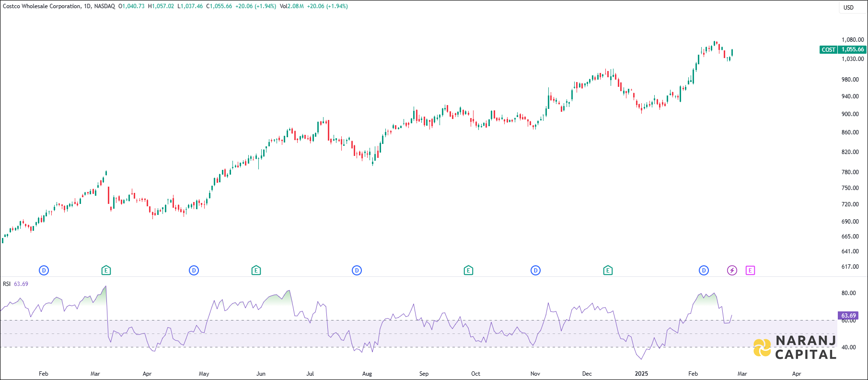This screenshot has height=380, width=868.
Task: Click the purple 63.69 RSI axis label
Action: tap(848, 316)
